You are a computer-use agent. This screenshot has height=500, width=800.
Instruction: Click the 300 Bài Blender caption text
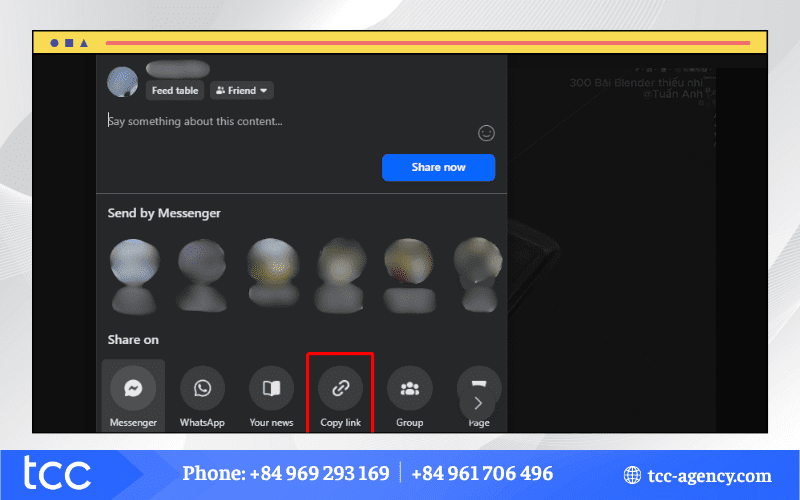point(636,83)
